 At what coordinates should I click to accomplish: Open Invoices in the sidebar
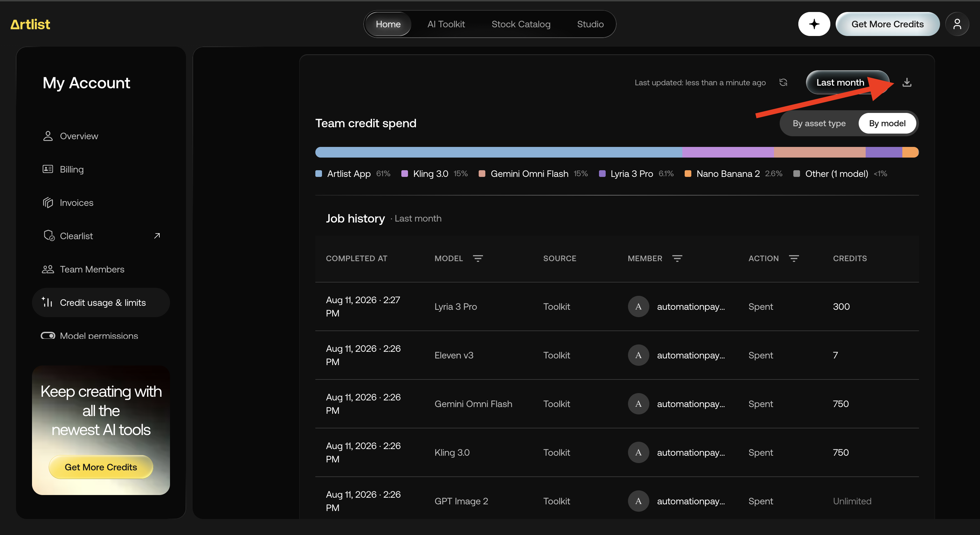coord(101,203)
